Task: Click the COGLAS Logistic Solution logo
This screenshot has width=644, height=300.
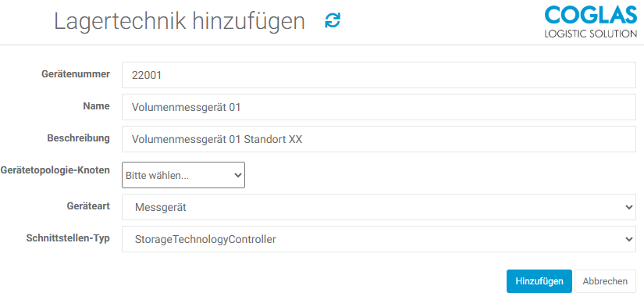Action: (x=590, y=21)
